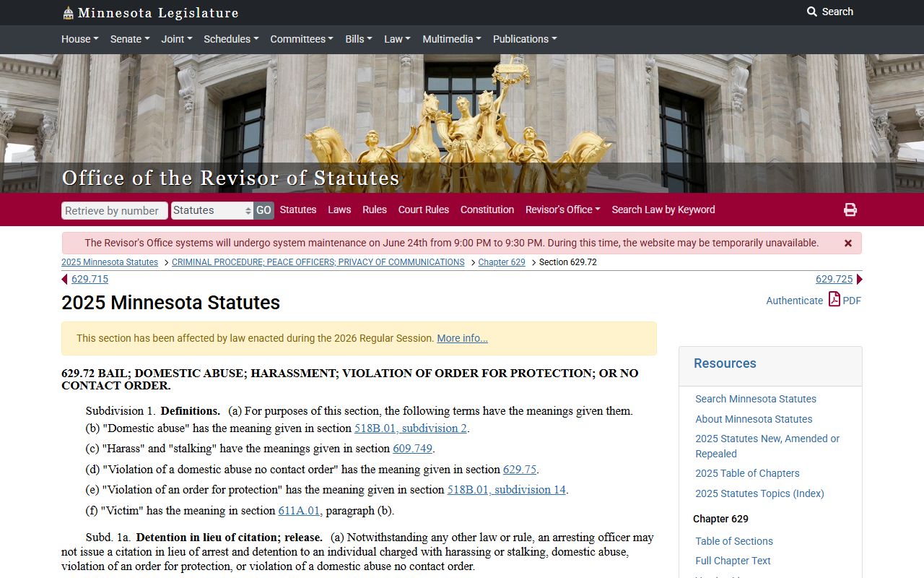Click the Resources sidebar heading
Image resolution: width=924 pixels, height=578 pixels.
click(725, 363)
